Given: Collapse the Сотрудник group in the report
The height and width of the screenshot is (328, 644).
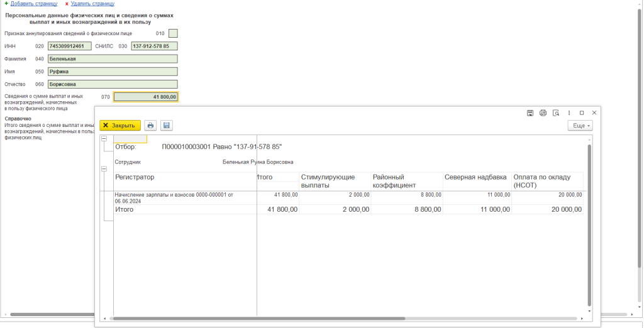Looking at the screenshot, I should coord(104,168).
